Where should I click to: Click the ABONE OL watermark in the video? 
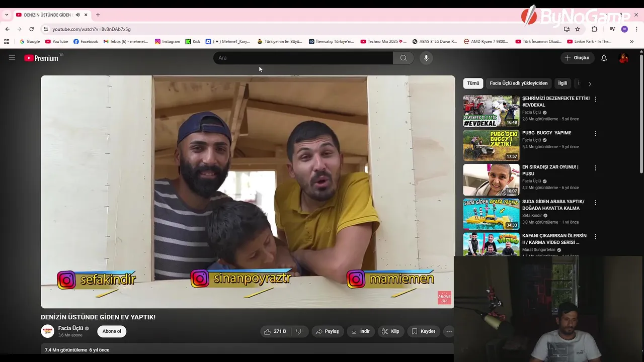click(444, 298)
